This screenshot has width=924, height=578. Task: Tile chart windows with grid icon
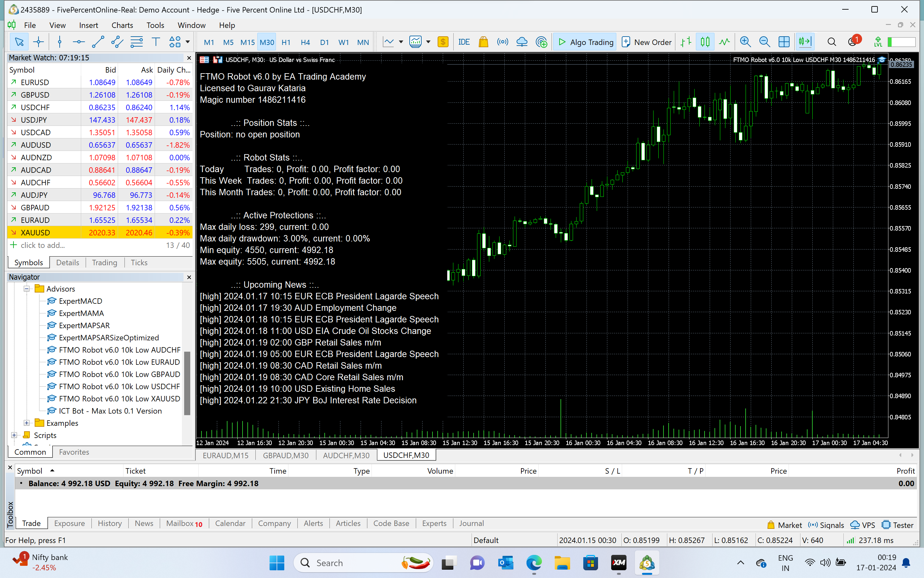784,42
